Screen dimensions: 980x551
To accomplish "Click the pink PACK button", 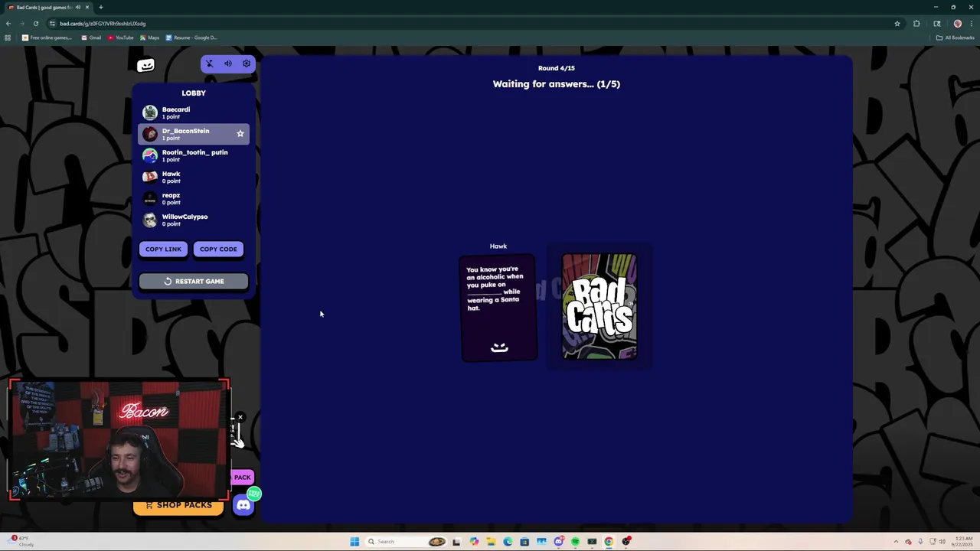I will [x=242, y=478].
